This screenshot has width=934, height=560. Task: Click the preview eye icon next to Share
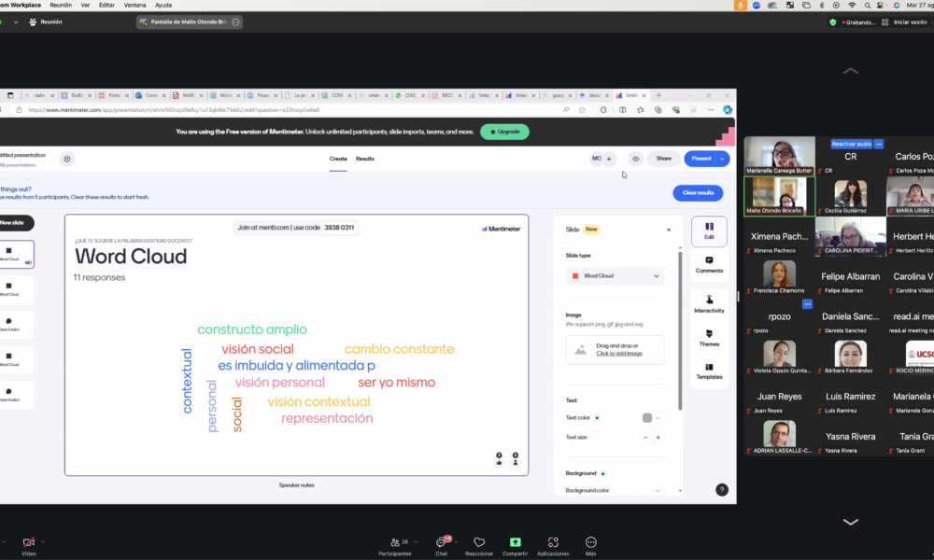pyautogui.click(x=635, y=159)
